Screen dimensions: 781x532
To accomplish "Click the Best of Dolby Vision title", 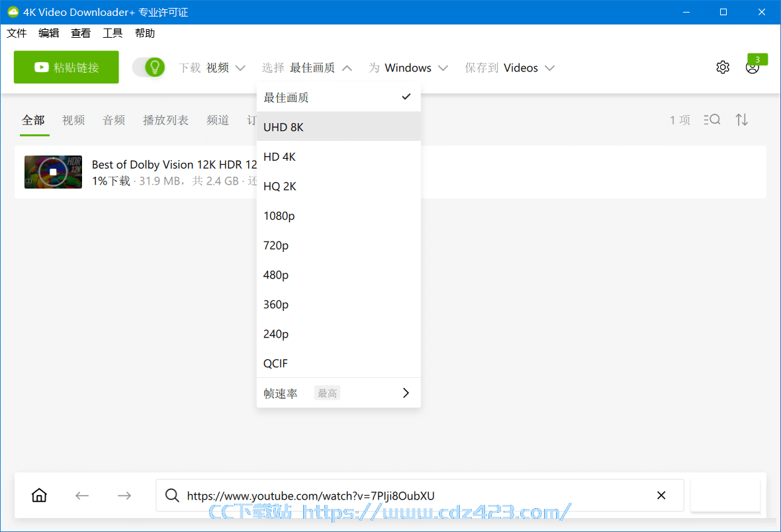I will [x=174, y=164].
